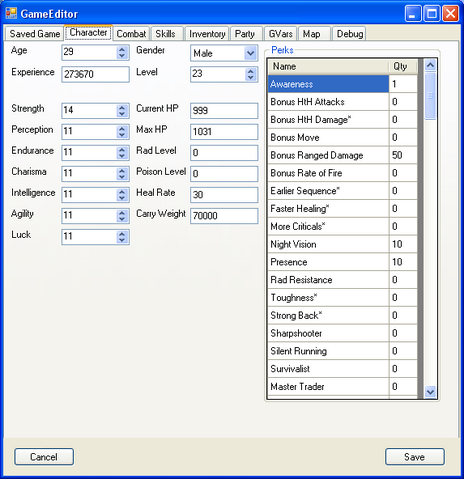Click the Endurance stepper arrows
This screenshot has height=479, width=464.
tap(122, 153)
